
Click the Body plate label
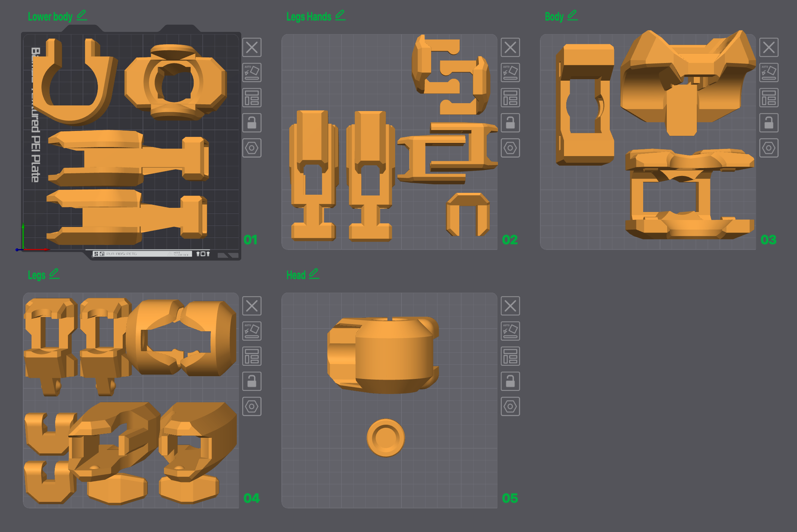[x=554, y=17]
